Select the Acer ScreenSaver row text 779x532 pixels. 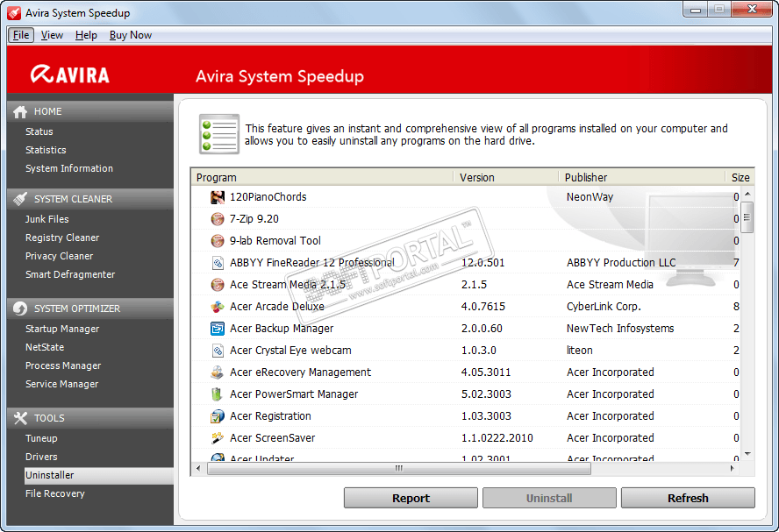[x=272, y=438]
